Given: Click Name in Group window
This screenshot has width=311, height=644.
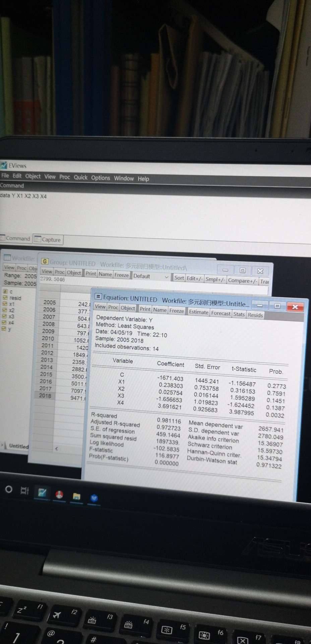Looking at the screenshot, I should 105,274.
